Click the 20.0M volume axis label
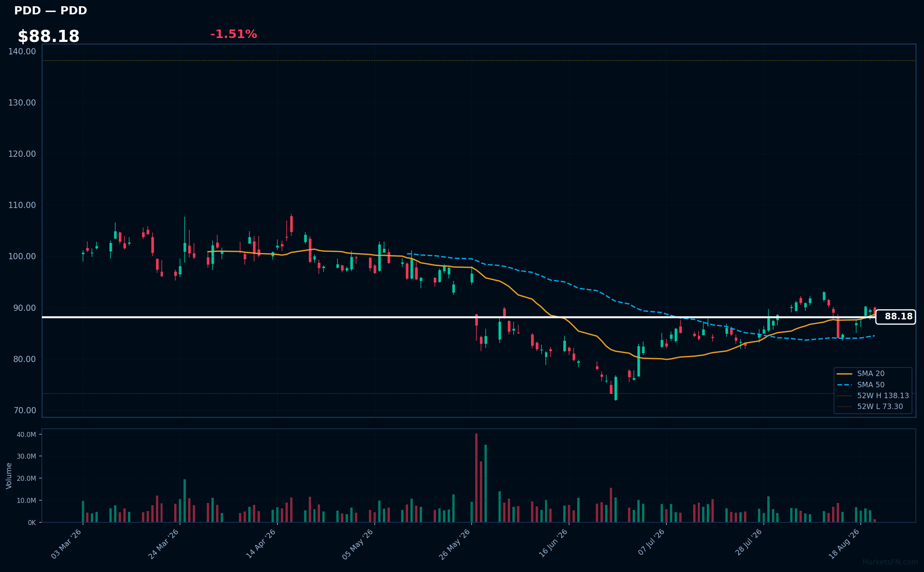924x572 pixels. point(26,478)
